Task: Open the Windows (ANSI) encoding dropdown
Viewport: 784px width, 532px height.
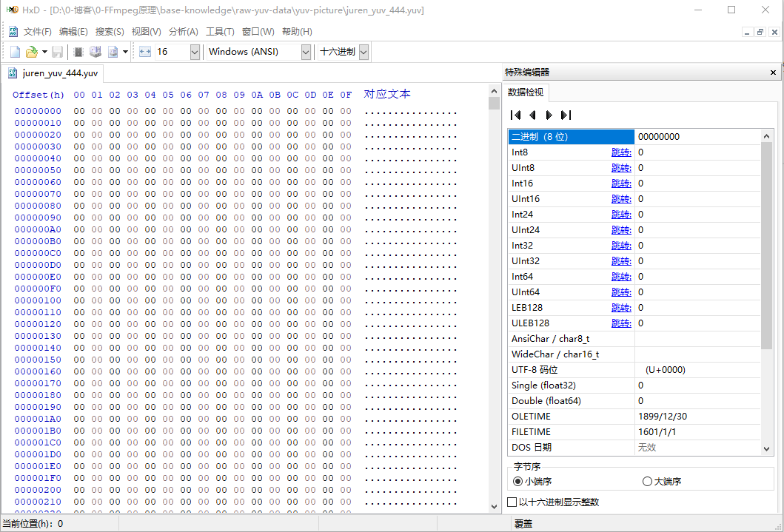Action: pyautogui.click(x=306, y=52)
